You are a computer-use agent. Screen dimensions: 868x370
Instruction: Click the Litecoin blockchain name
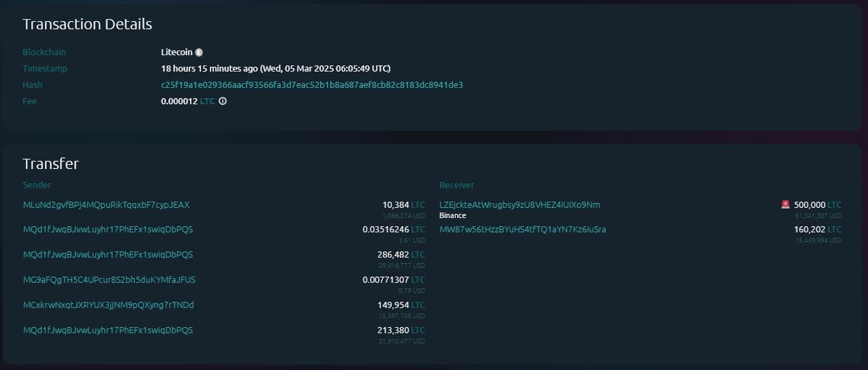pyautogui.click(x=176, y=52)
